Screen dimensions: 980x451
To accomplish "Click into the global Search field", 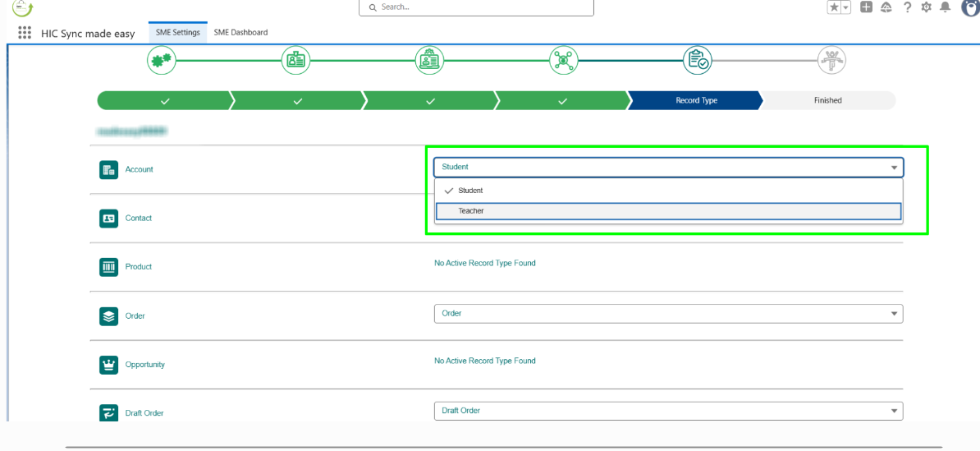I will pos(476,7).
